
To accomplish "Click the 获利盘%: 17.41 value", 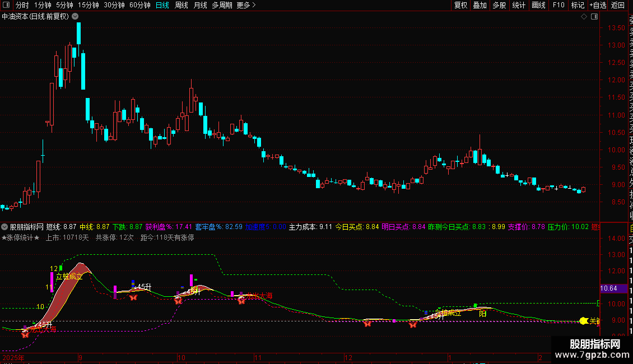I will (169, 227).
